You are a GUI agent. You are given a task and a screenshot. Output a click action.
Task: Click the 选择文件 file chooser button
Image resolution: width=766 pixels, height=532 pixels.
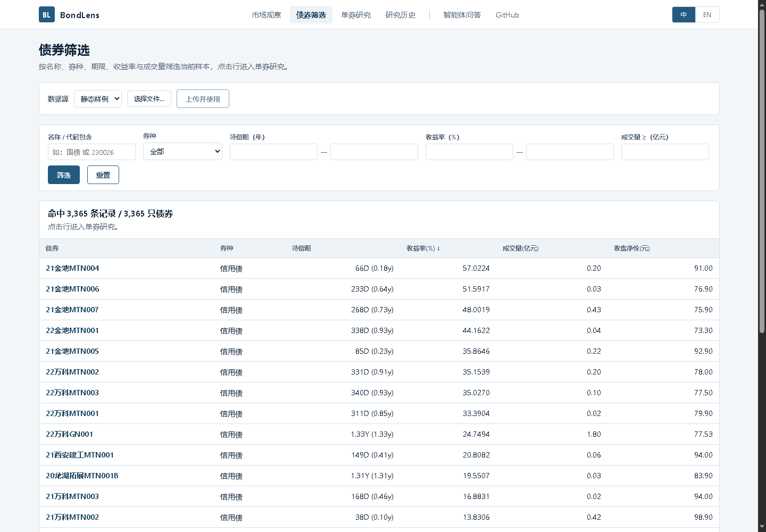[149, 99]
